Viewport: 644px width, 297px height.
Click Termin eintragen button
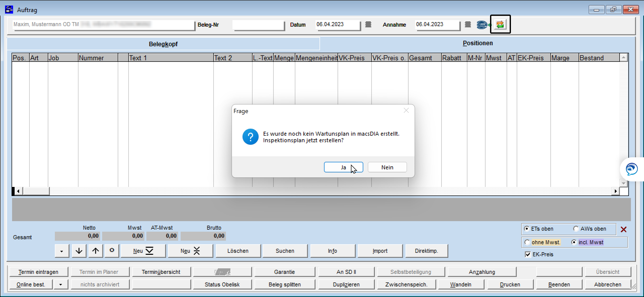(x=38, y=272)
